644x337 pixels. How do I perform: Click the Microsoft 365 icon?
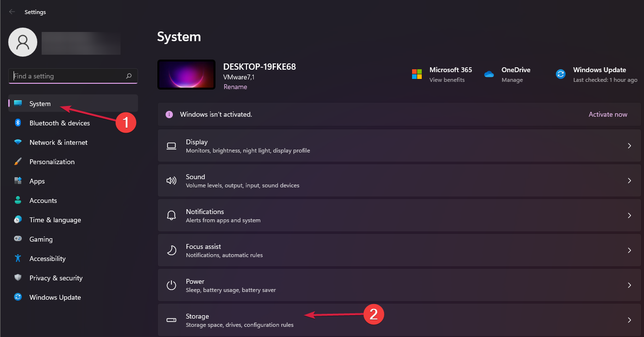[x=416, y=74]
